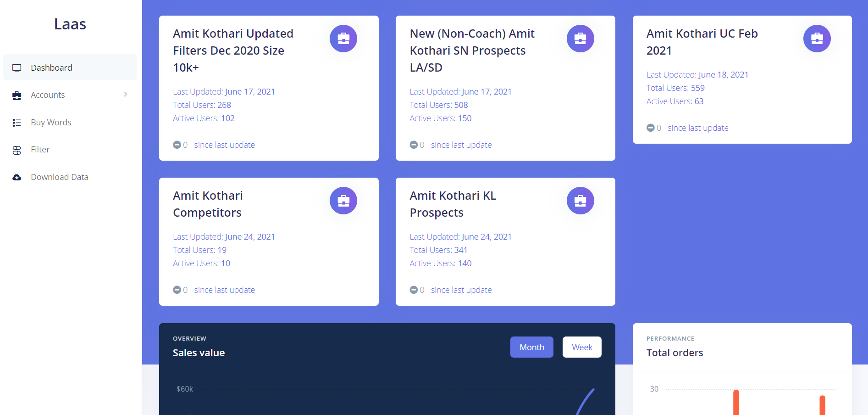Screen dimensions: 868x415
Task: Click 'Total Users: 559' text
Action: pyautogui.click(x=675, y=88)
